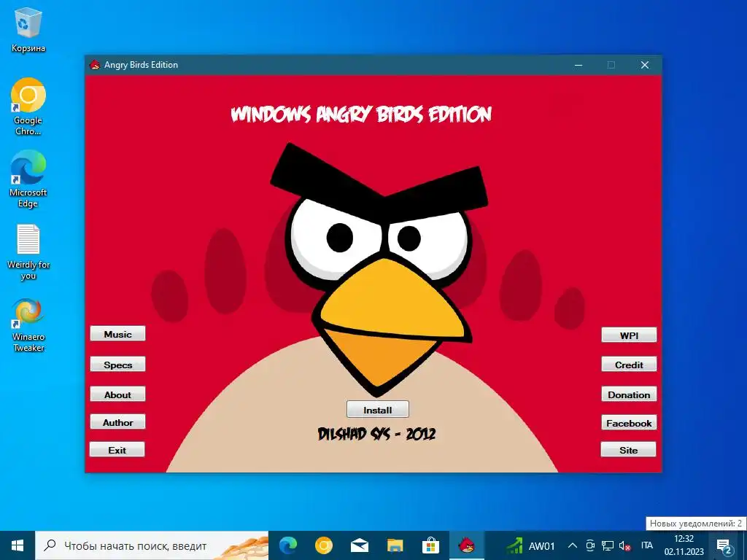Open the clock showing 12:32
This screenshot has width=747, height=560.
pos(684,545)
